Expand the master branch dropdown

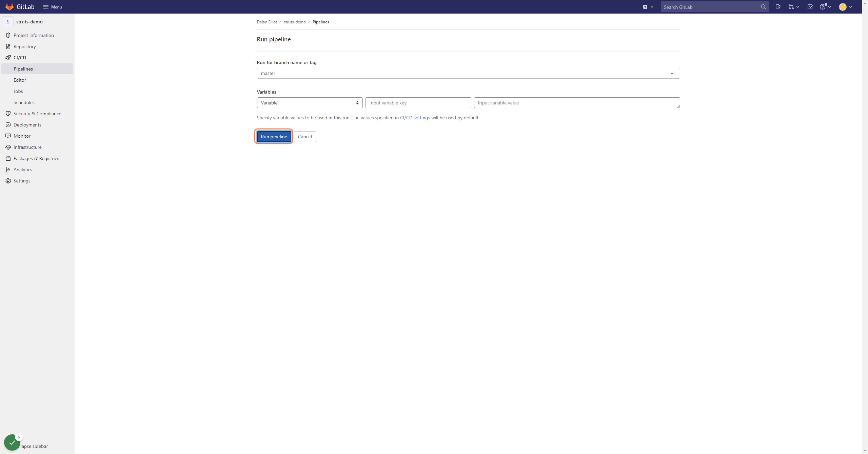coord(468,73)
